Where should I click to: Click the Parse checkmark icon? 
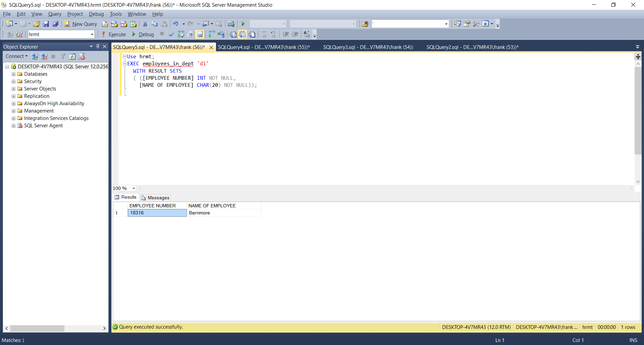pyautogui.click(x=171, y=34)
